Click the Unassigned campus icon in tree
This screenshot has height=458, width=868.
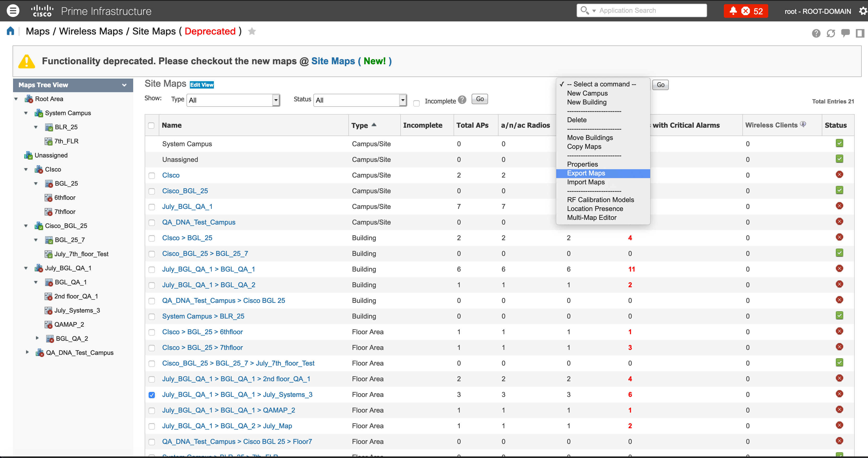pos(28,155)
